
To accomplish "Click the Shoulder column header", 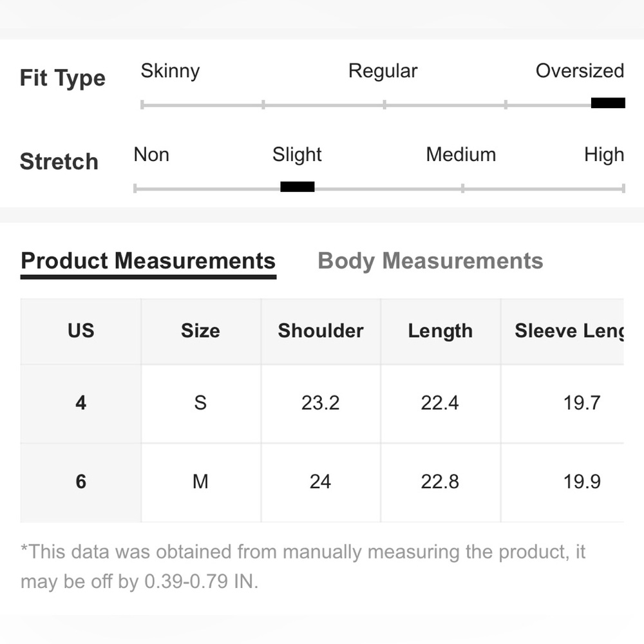I will 321,331.
